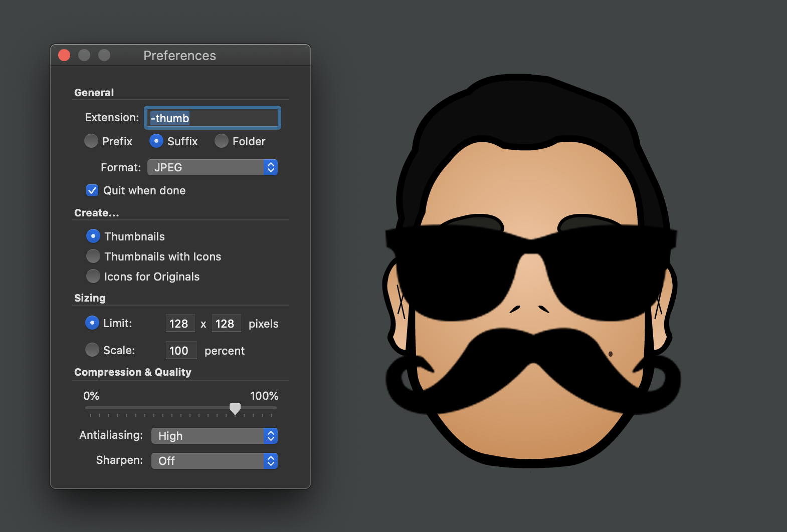Click the Limit height field showing 128
The width and height of the screenshot is (787, 532).
pyautogui.click(x=226, y=324)
